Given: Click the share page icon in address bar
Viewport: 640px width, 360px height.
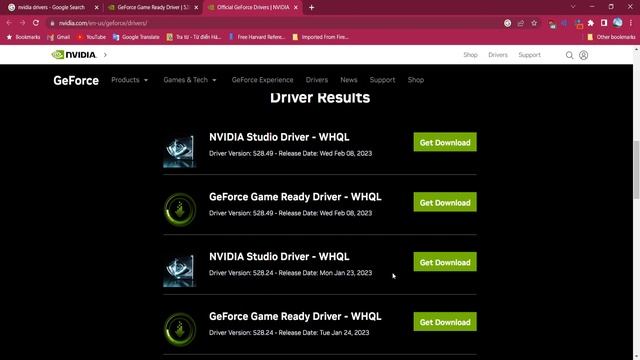Looking at the screenshot, I should tap(521, 23).
